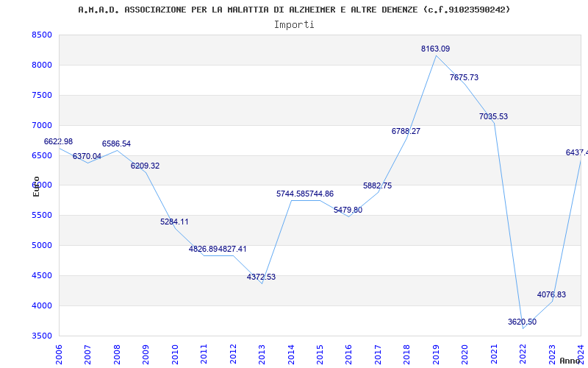Click data label 4827.41

[232, 249]
